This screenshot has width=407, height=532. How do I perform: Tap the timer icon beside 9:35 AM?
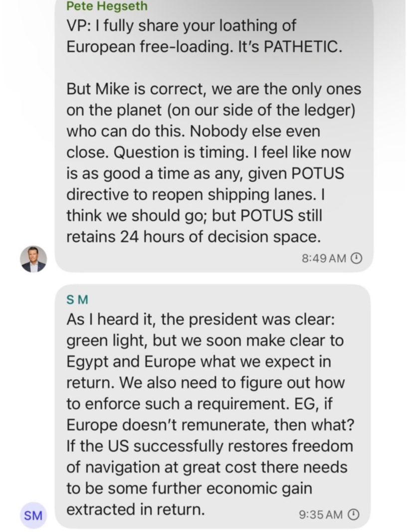click(x=353, y=515)
